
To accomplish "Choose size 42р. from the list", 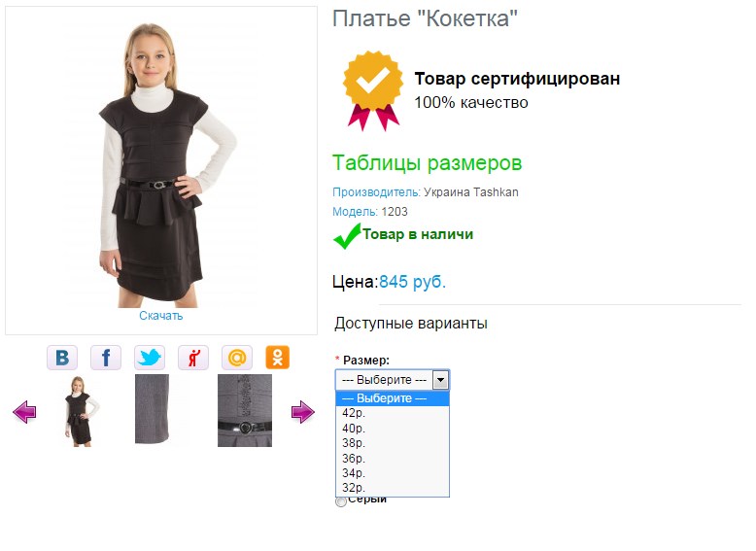I will (354, 413).
